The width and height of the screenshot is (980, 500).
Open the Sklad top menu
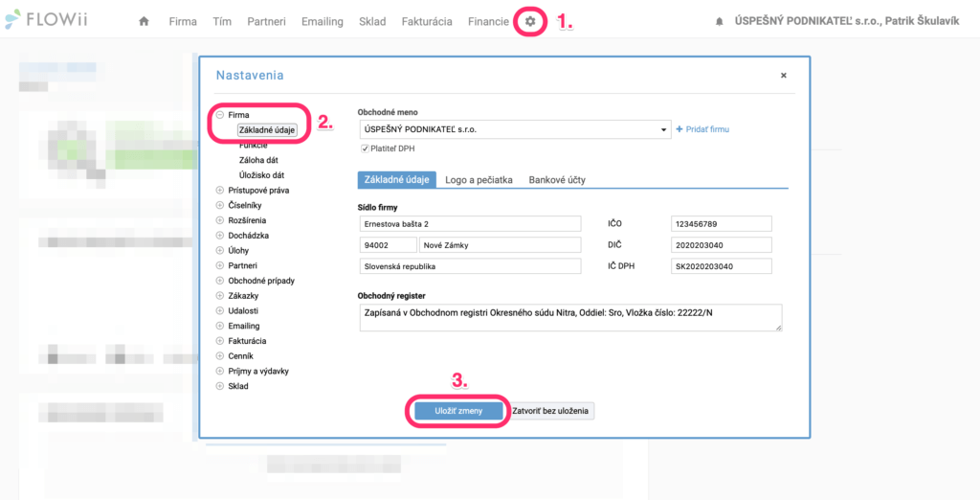click(372, 21)
